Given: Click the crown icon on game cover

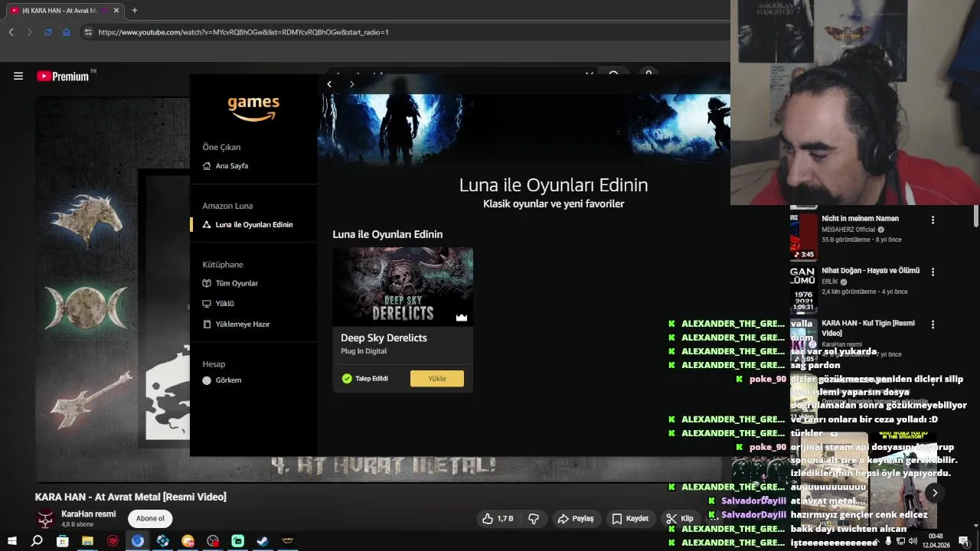Looking at the screenshot, I should pyautogui.click(x=462, y=317).
